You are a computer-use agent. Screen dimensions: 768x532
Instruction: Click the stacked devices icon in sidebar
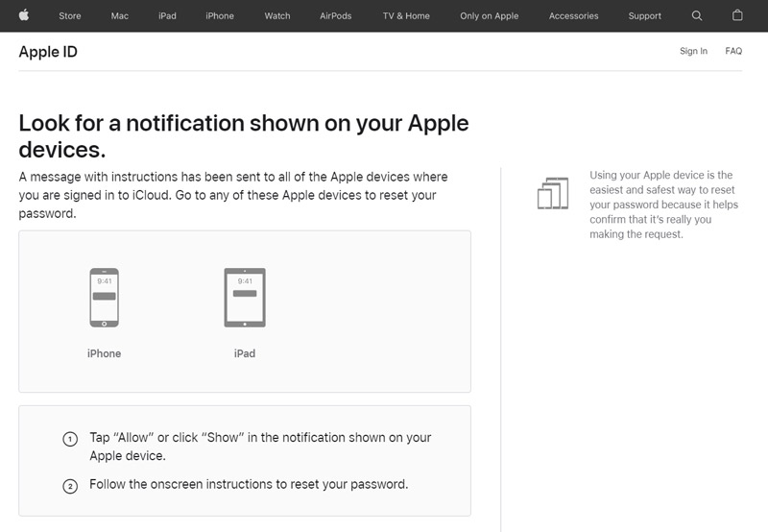tap(553, 193)
